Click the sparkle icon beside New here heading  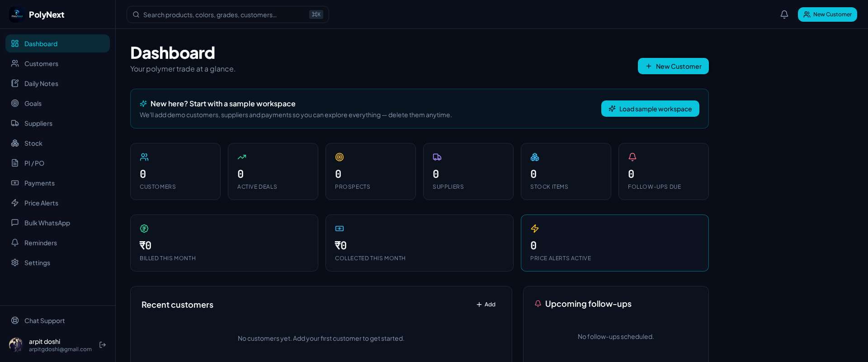tap(143, 104)
